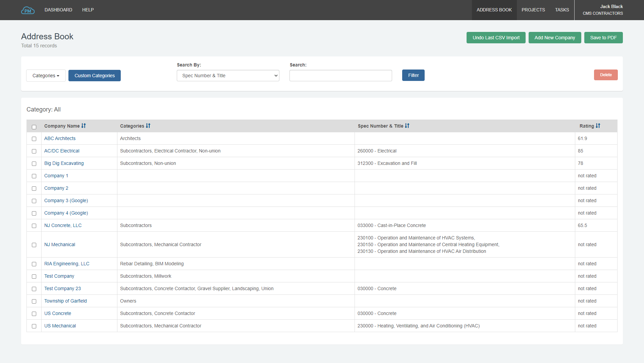Image resolution: width=644 pixels, height=363 pixels.
Task: Click inside the Search text field
Action: click(x=340, y=76)
